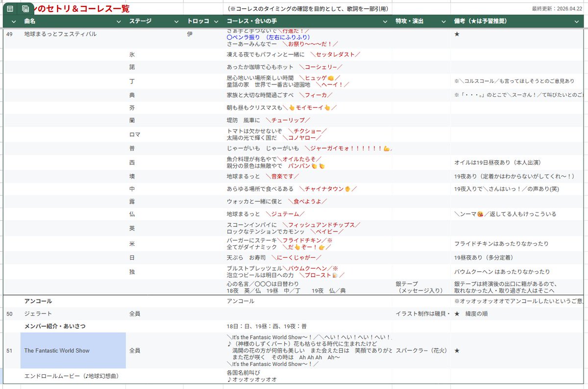The image size is (588, 389).
Task: Click the モイモーイ call cell
Action: point(308,107)
